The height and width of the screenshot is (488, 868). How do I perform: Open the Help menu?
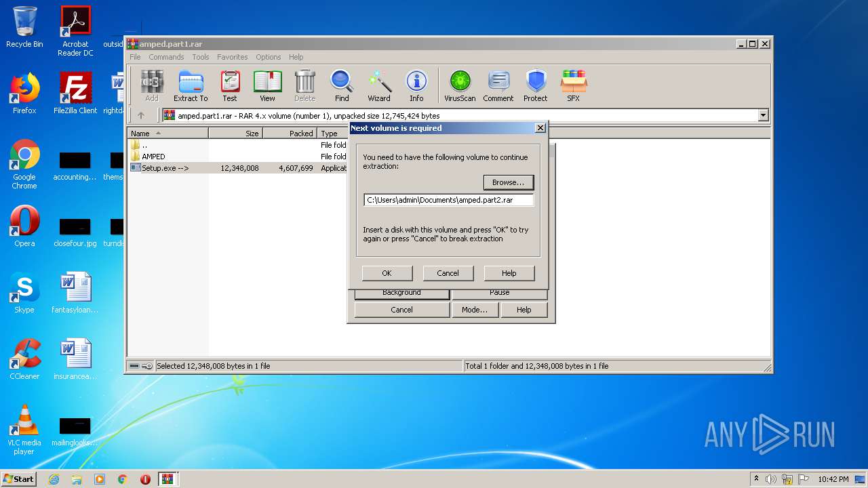[296, 57]
